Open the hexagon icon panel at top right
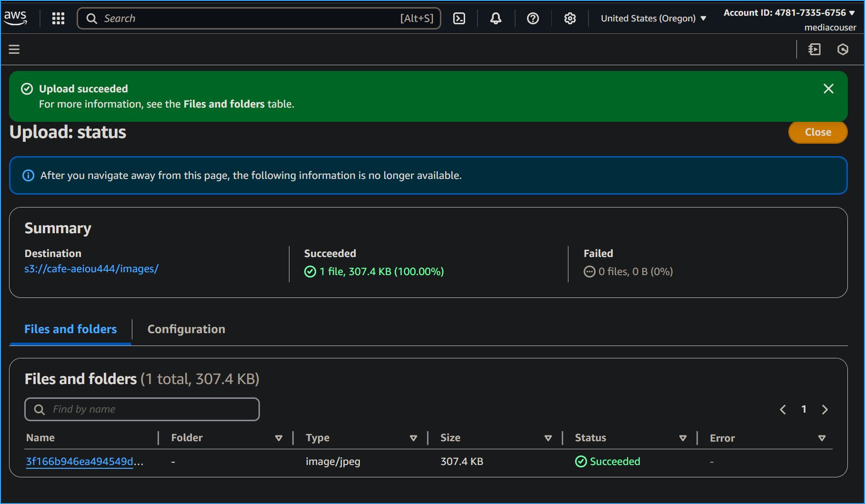The width and height of the screenshot is (865, 504). click(x=843, y=49)
